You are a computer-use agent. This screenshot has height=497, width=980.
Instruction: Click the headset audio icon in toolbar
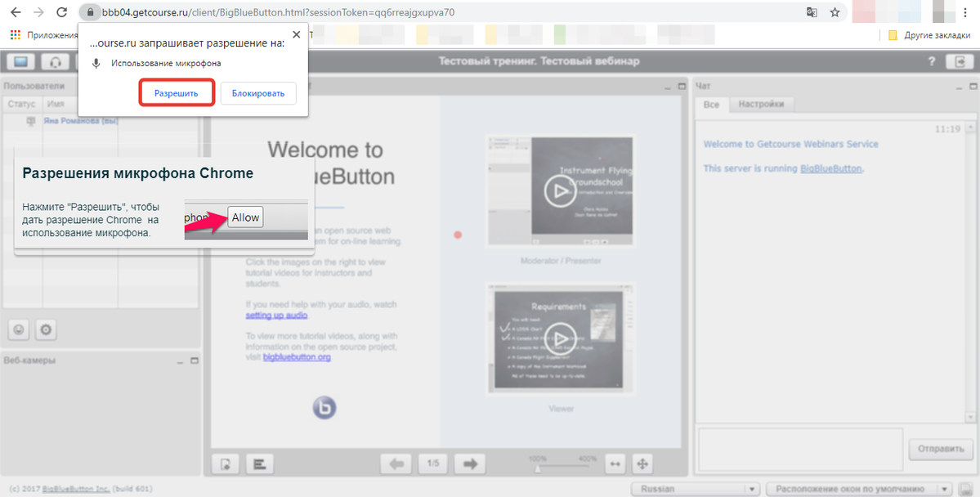(55, 62)
